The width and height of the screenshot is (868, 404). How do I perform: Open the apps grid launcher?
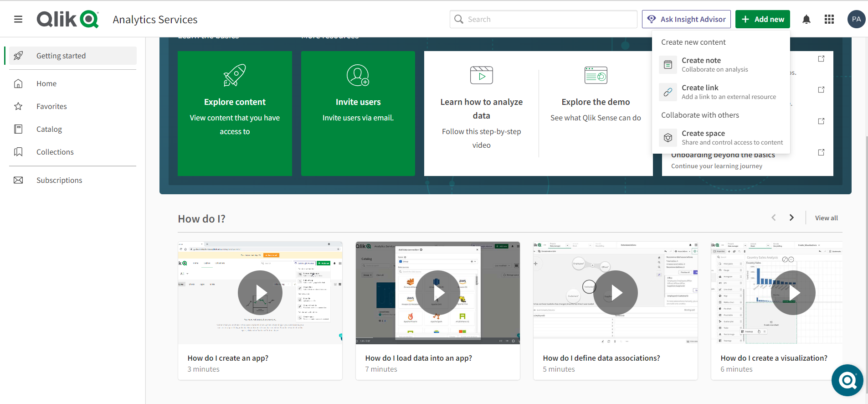tap(829, 19)
